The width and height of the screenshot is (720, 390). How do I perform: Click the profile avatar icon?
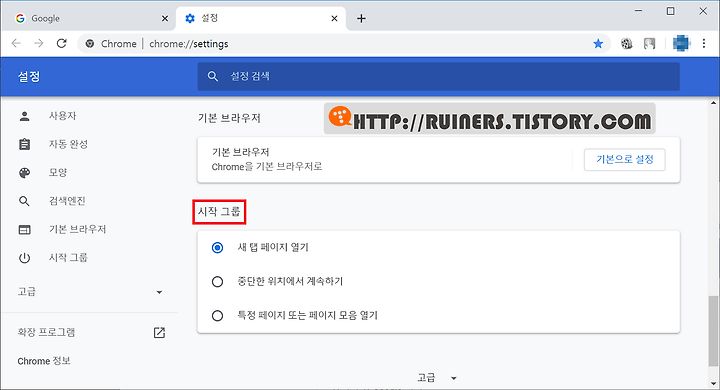click(x=681, y=44)
